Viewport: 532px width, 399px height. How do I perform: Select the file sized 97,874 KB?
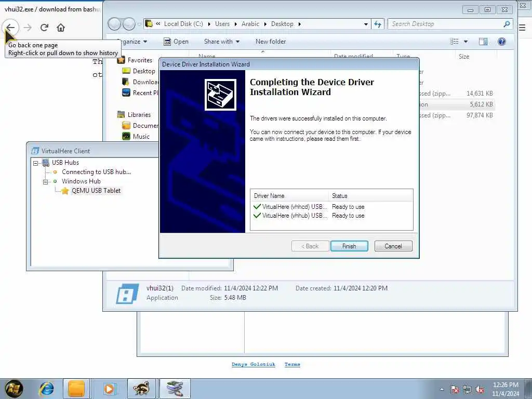pyautogui.click(x=480, y=115)
